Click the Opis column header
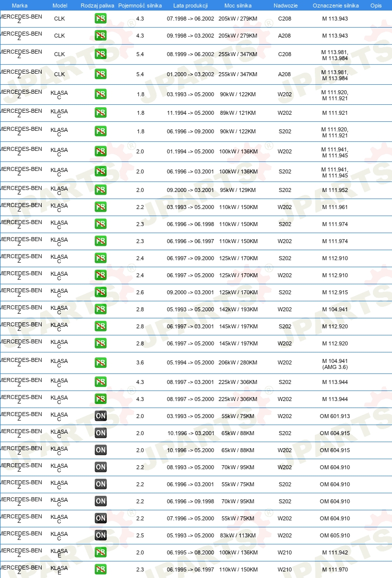 point(376,6)
